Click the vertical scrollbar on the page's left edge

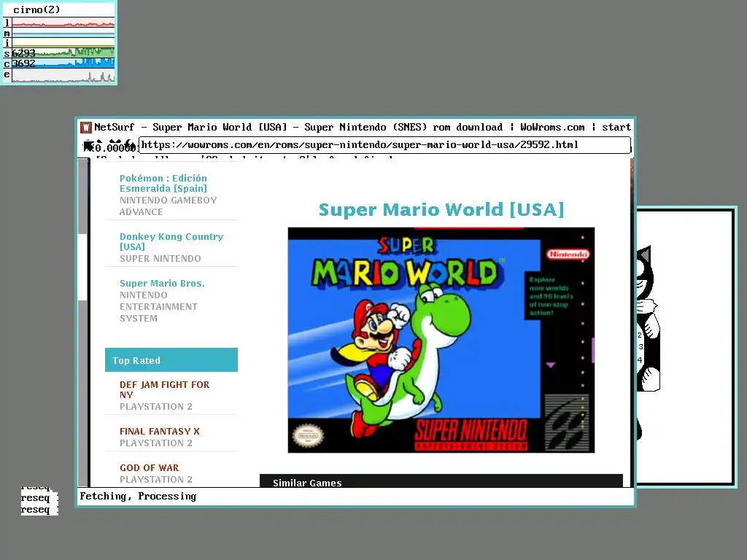tap(83, 322)
